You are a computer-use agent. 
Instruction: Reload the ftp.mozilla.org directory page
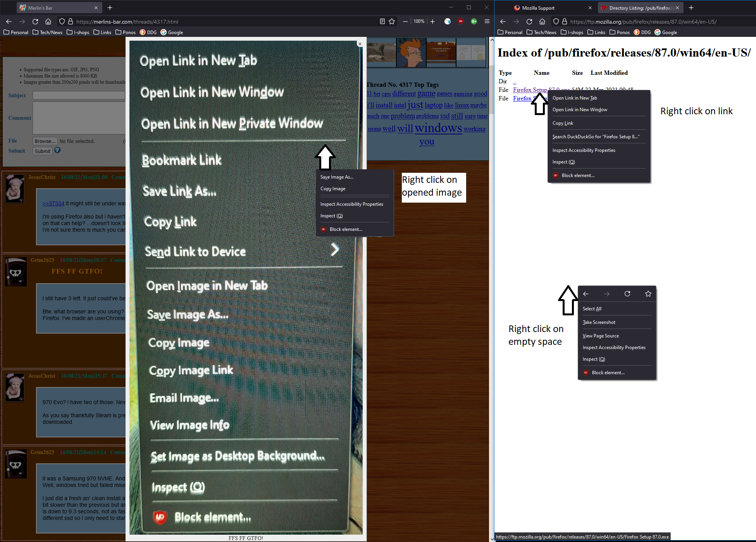529,22
